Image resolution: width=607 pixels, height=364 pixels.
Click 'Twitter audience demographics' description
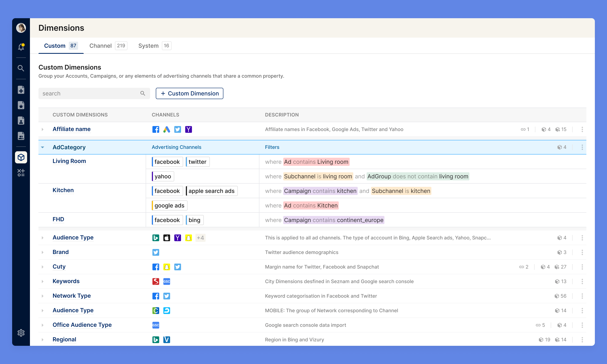pyautogui.click(x=301, y=252)
